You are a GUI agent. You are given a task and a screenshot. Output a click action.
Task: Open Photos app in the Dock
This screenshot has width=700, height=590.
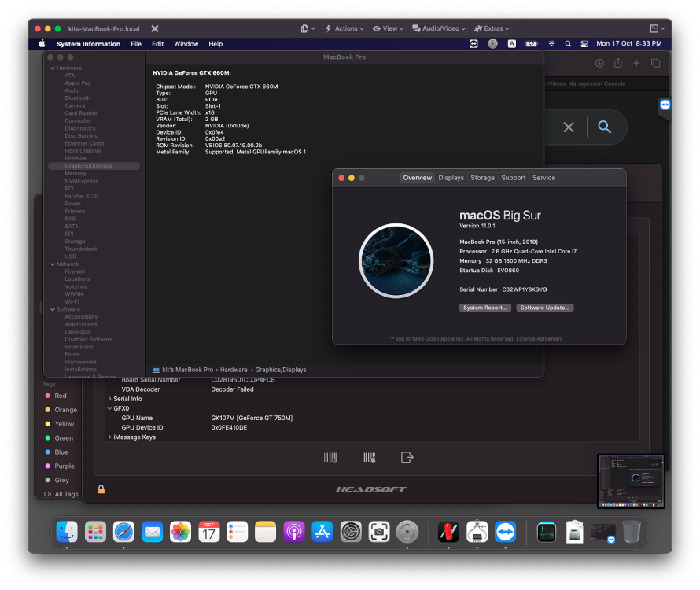point(180,532)
